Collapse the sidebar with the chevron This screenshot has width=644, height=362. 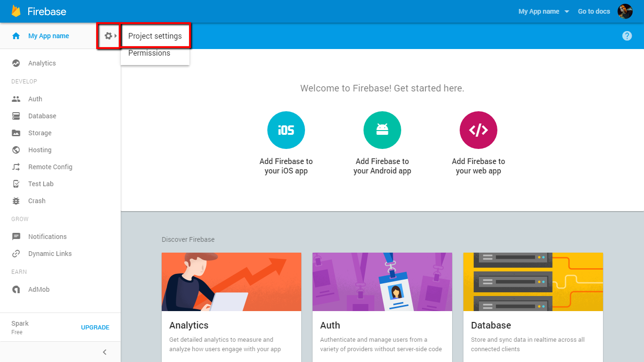click(105, 352)
